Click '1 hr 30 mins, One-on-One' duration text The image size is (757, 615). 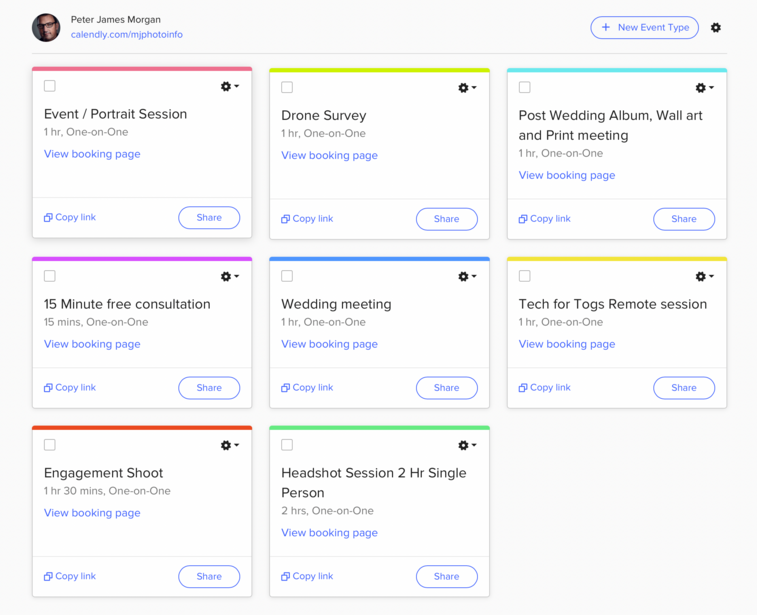tap(107, 491)
